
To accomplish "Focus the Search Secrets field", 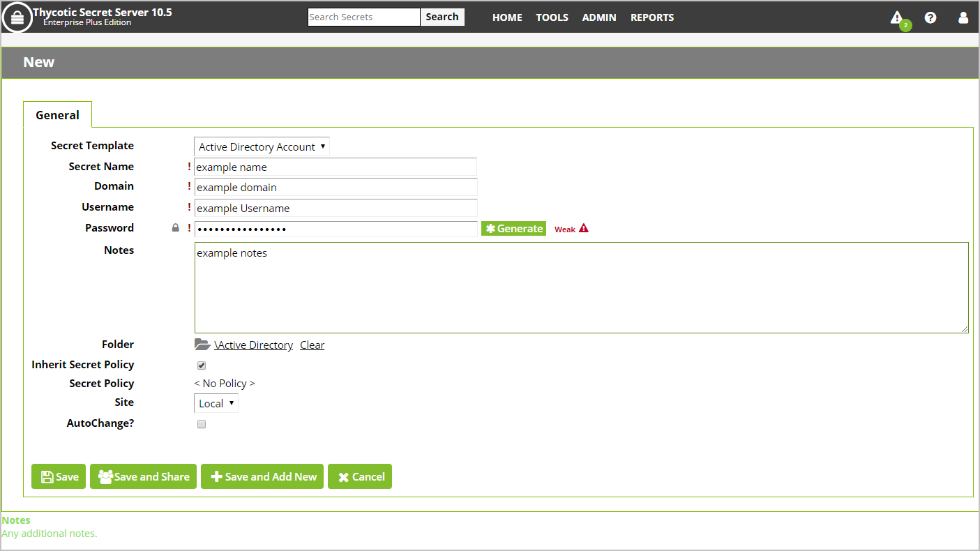I will click(364, 17).
